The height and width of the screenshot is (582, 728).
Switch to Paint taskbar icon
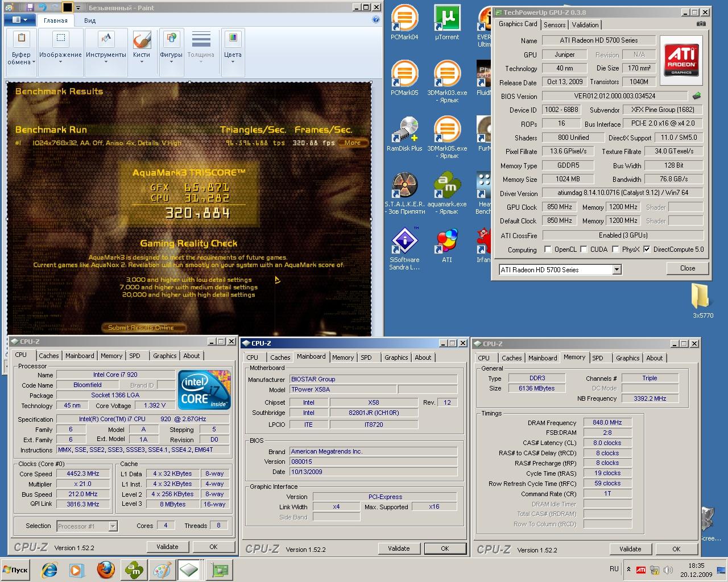tap(162, 569)
